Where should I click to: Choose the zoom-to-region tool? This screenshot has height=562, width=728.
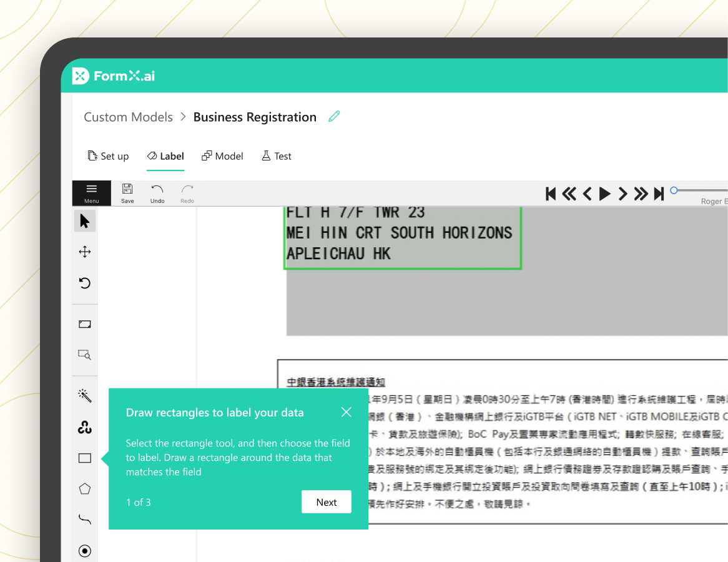pos(84,355)
